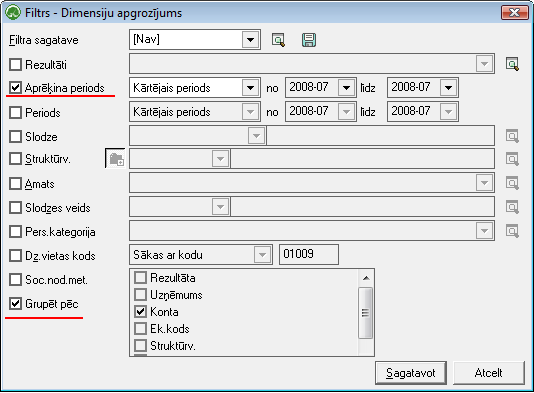Open Periods row 'līdz' date dropdown
Screen dimensions: 534x393
(x=448, y=112)
